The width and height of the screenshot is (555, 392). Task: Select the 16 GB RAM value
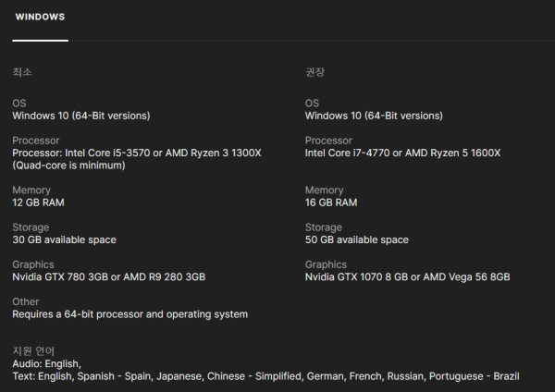pos(330,202)
